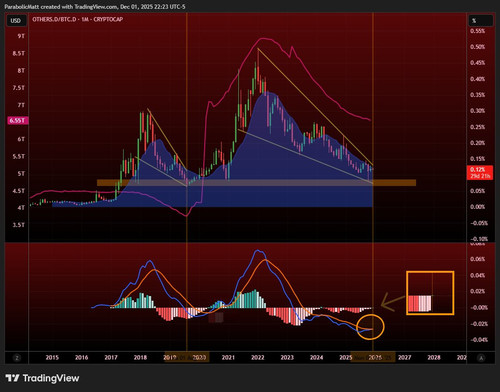Click the 2018 label on time axis
The image size is (500, 392).
click(x=140, y=358)
